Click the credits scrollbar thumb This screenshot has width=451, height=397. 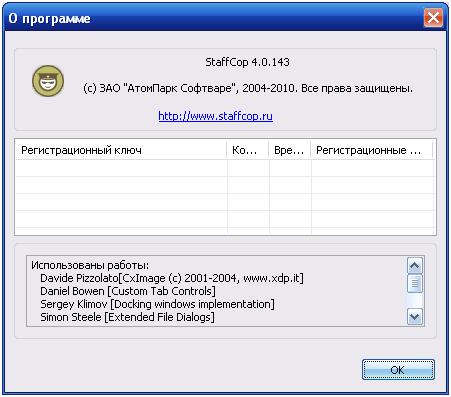[x=415, y=284]
